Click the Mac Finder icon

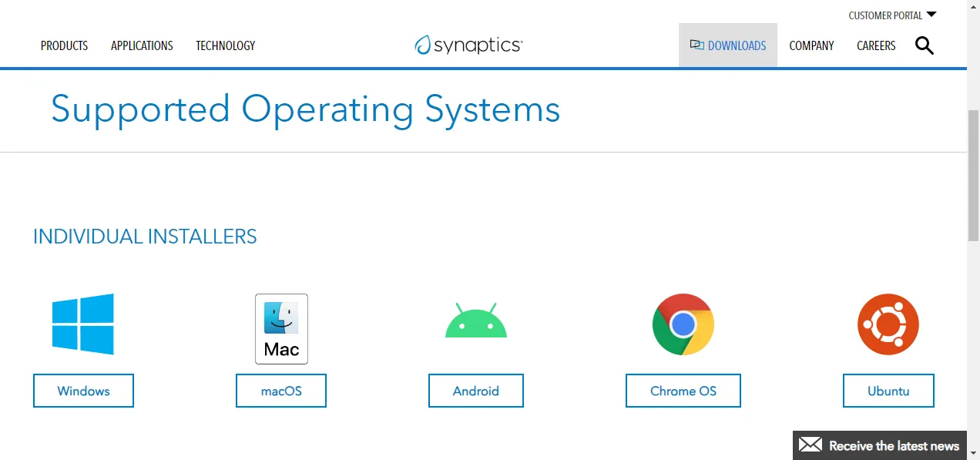click(281, 328)
